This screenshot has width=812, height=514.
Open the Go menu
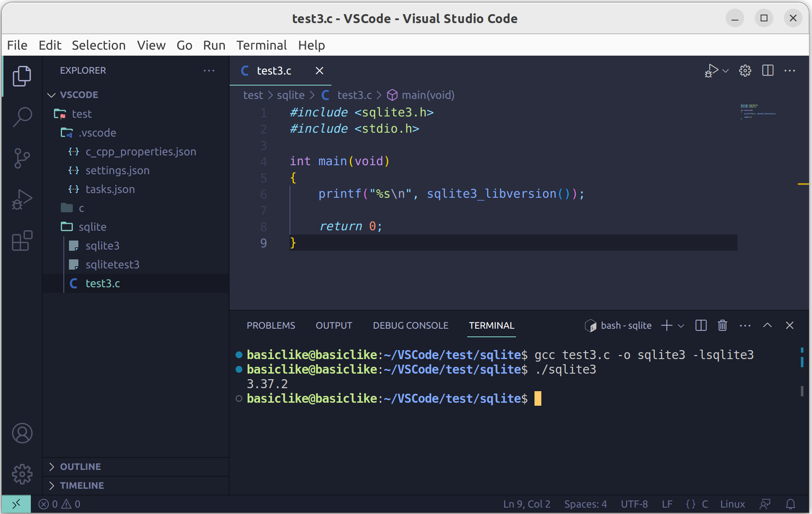184,45
